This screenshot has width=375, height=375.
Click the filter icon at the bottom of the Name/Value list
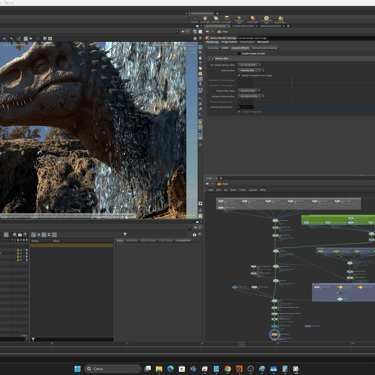pos(33,339)
